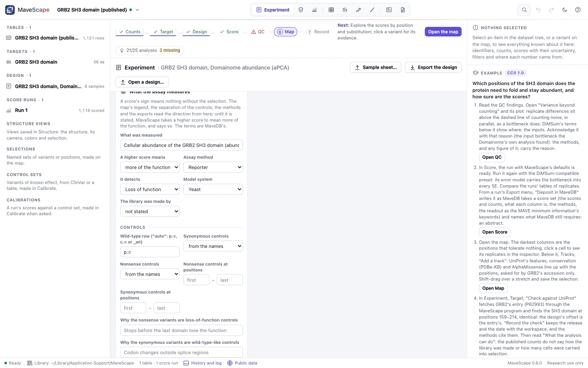Click the Open the map button
588x368 pixels.
point(443,32)
